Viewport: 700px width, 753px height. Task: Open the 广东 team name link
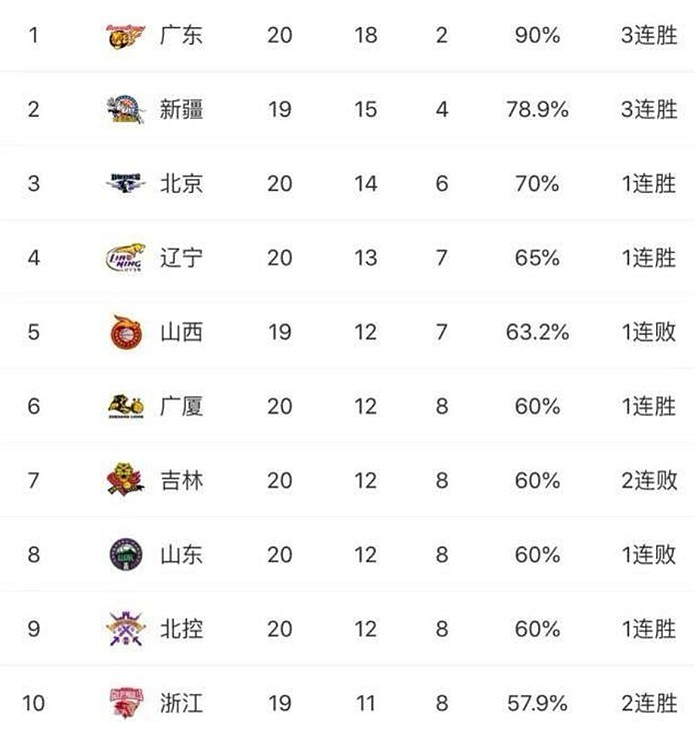tap(182, 35)
